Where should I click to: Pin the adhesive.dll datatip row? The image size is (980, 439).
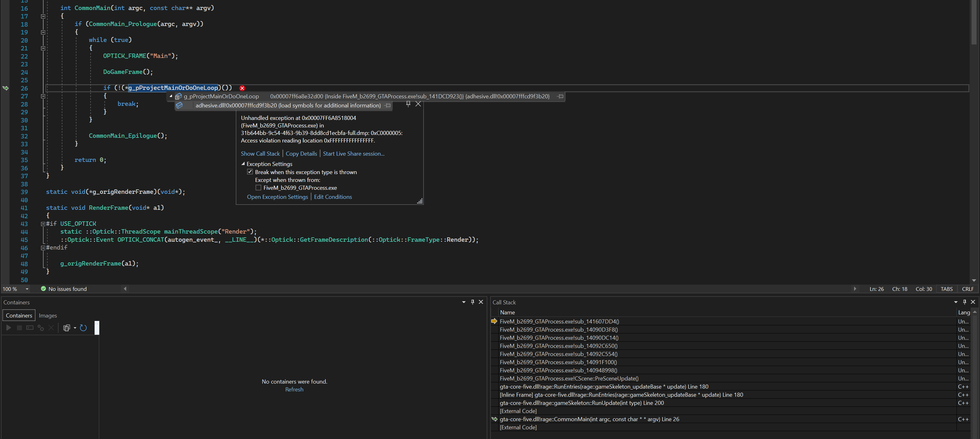pos(388,106)
